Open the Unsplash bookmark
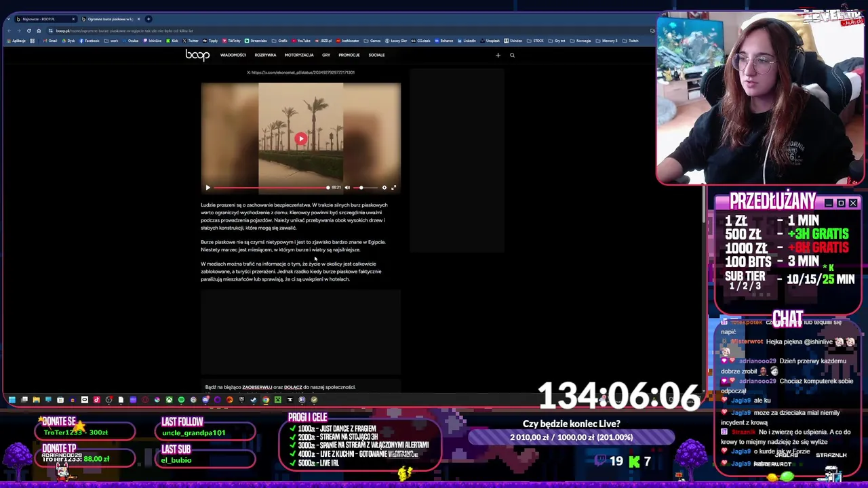This screenshot has width=868, height=488. 490,41
